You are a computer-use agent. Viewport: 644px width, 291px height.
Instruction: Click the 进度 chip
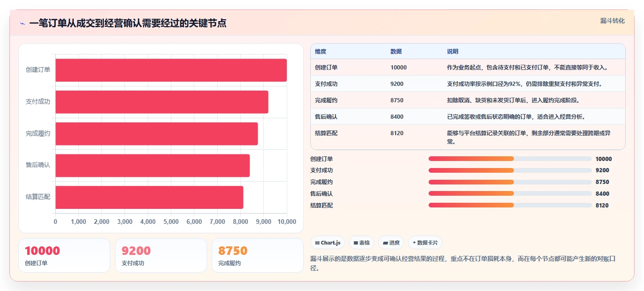pyautogui.click(x=391, y=243)
